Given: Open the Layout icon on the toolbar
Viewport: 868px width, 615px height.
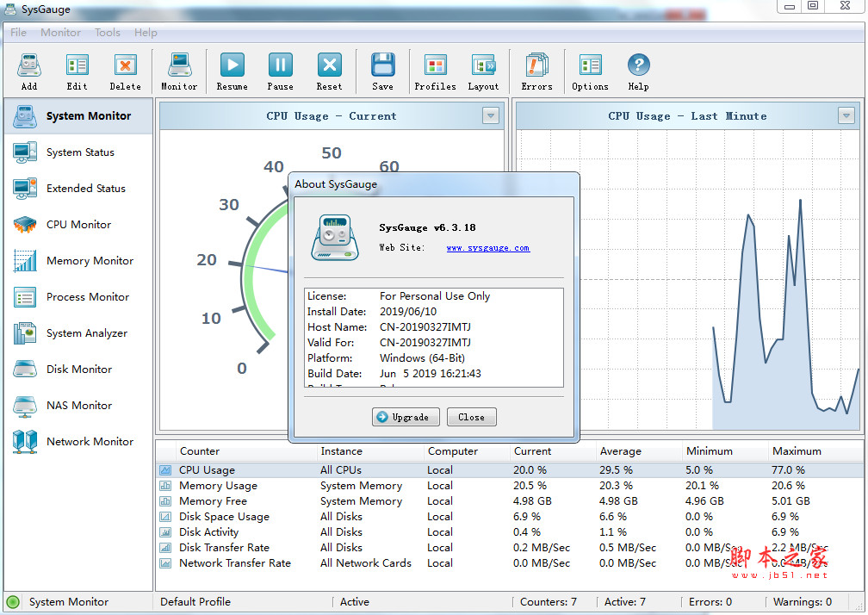Looking at the screenshot, I should click(483, 71).
